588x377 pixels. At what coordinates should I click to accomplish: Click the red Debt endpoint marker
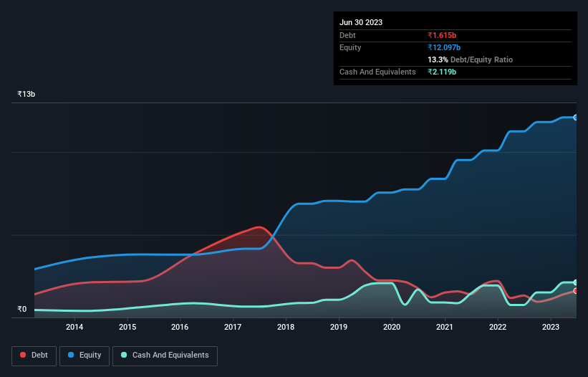[x=576, y=291]
